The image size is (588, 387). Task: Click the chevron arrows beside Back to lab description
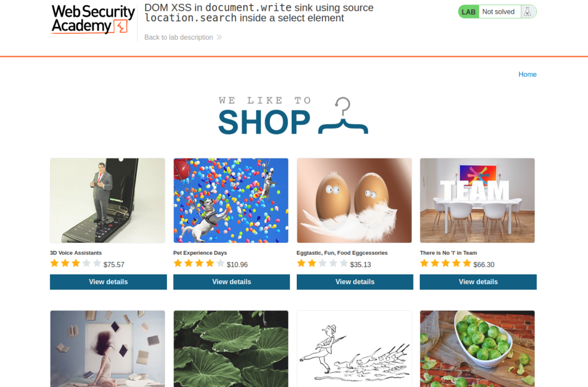tap(219, 37)
